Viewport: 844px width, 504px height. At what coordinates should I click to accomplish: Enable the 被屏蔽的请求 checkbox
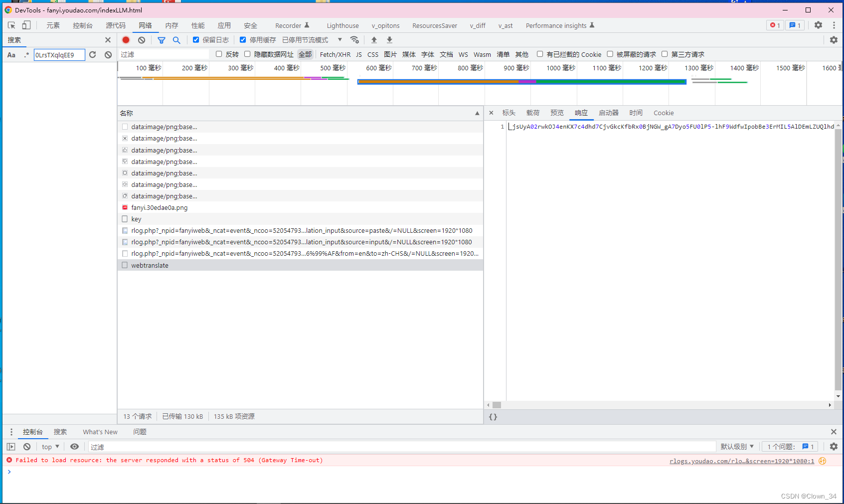(x=610, y=54)
